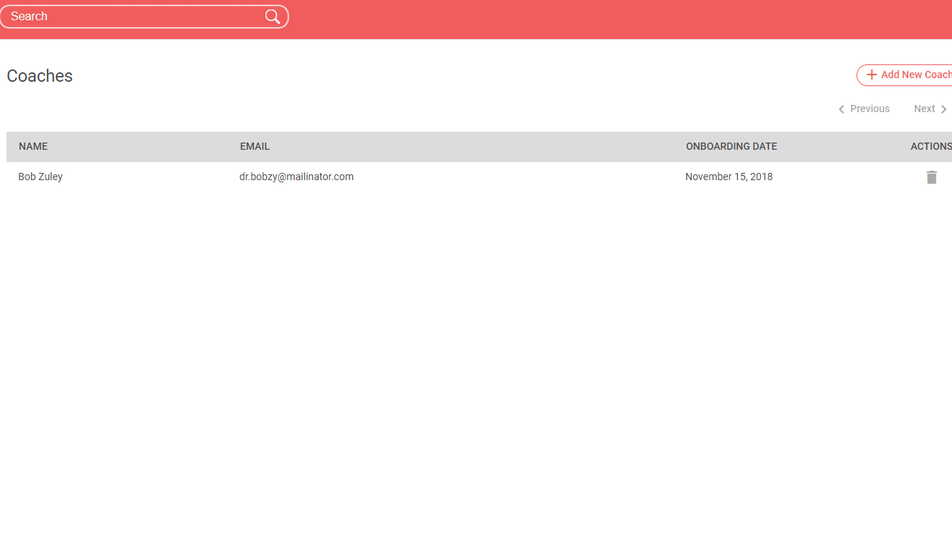The width and height of the screenshot is (952, 560).
Task: Select the dr.bobzy@mailinator.com email cell
Action: click(x=297, y=177)
